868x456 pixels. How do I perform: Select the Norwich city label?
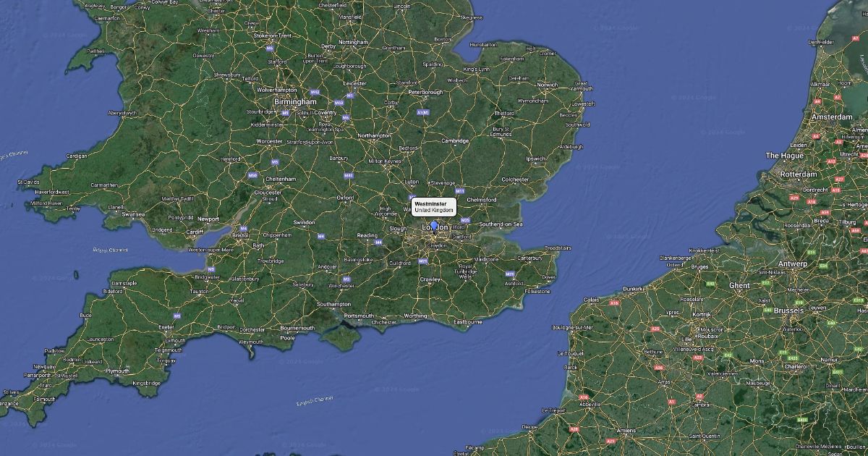[548, 85]
